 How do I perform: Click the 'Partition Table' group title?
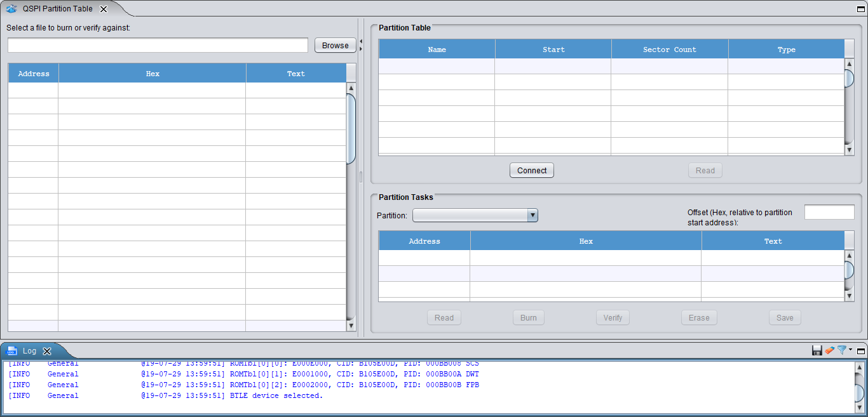pos(405,28)
